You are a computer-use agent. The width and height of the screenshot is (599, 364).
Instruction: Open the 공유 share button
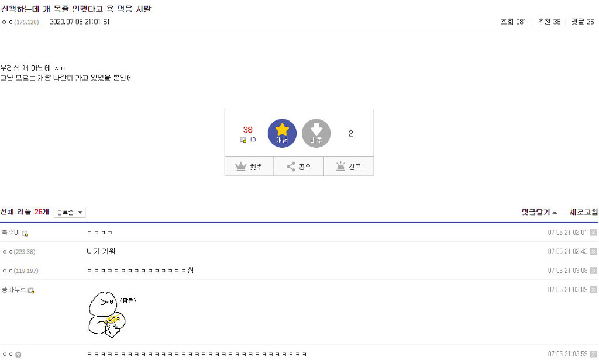click(299, 167)
